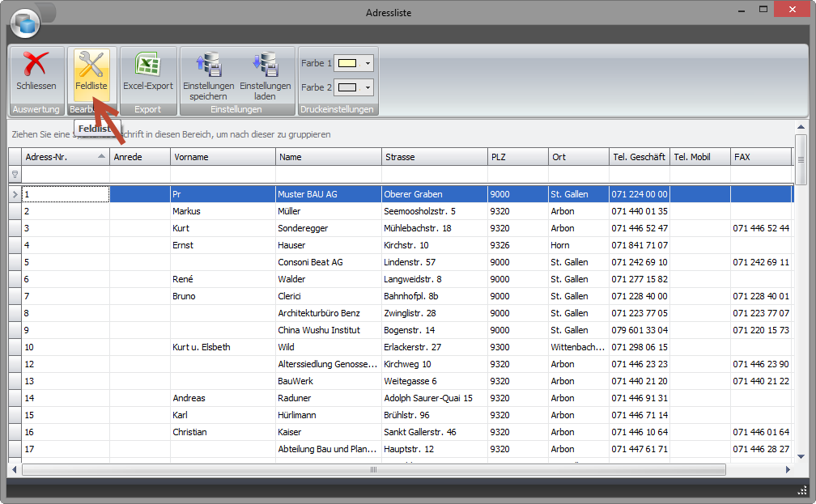816x504 pixels.
Task: Click the Schliessen red X icon
Action: 36,65
